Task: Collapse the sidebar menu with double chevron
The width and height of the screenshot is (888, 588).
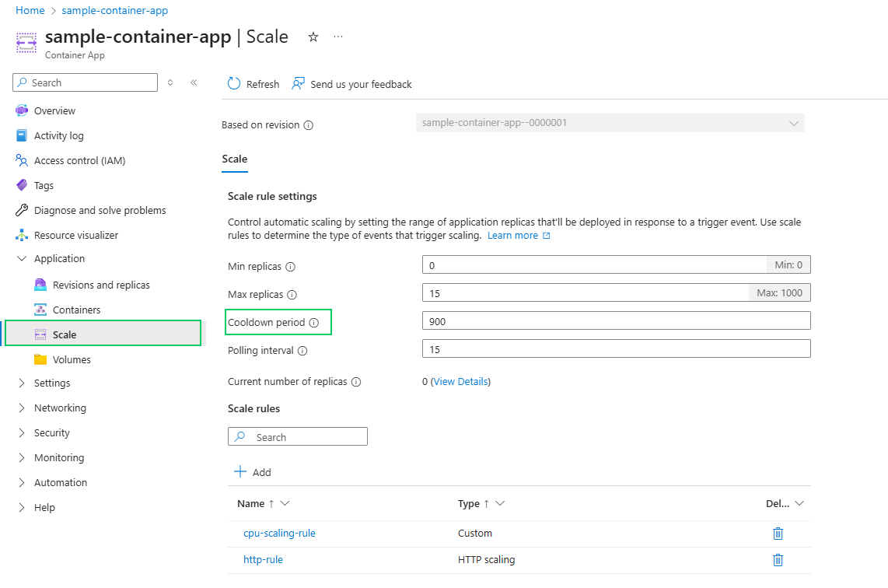Action: tap(194, 82)
